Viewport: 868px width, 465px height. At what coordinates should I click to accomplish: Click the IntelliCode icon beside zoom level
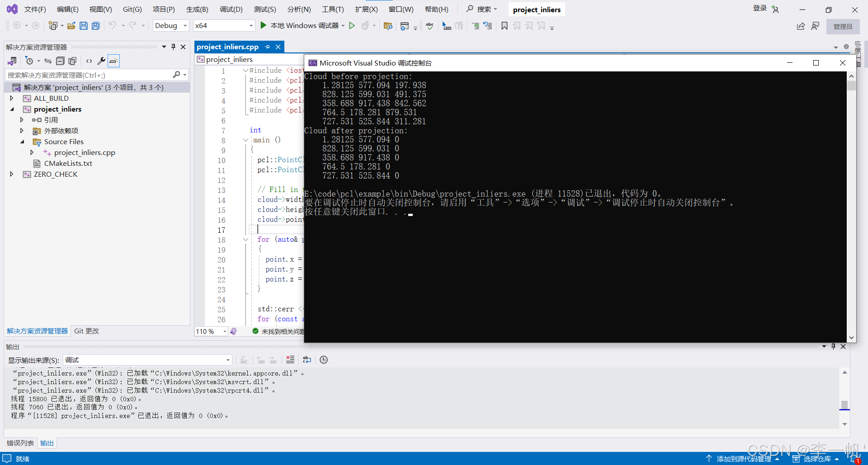point(233,331)
